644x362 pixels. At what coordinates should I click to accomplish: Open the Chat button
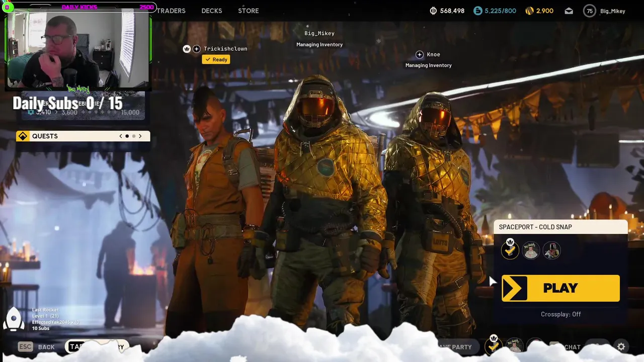[x=567, y=347]
